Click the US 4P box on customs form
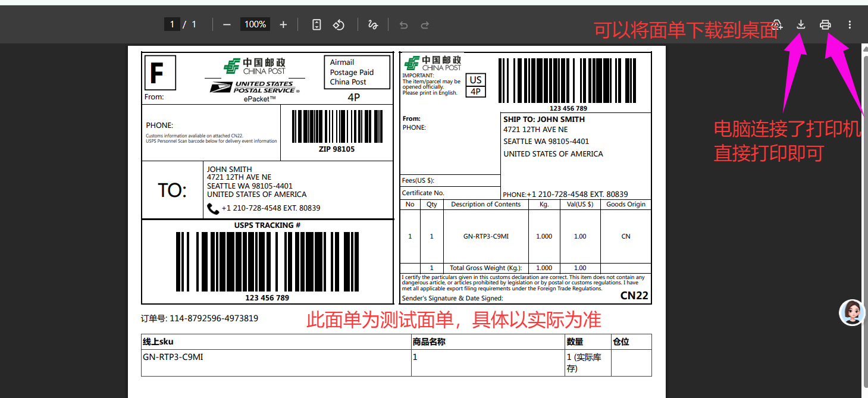The height and width of the screenshot is (398, 868). (475, 86)
